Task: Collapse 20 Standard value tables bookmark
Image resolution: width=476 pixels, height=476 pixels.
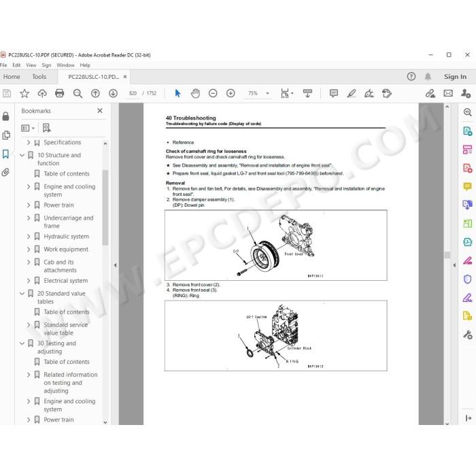Action: pos(22,294)
